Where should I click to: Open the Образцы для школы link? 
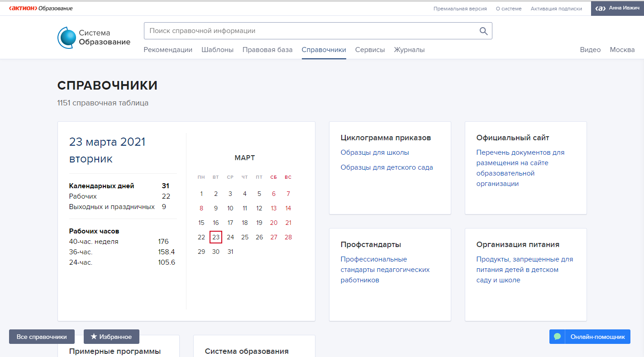[x=375, y=152]
